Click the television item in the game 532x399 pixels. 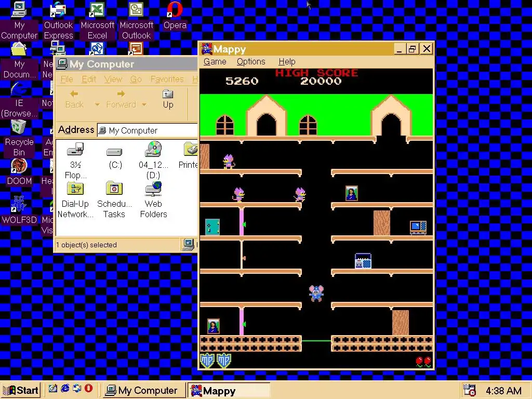[x=418, y=228]
